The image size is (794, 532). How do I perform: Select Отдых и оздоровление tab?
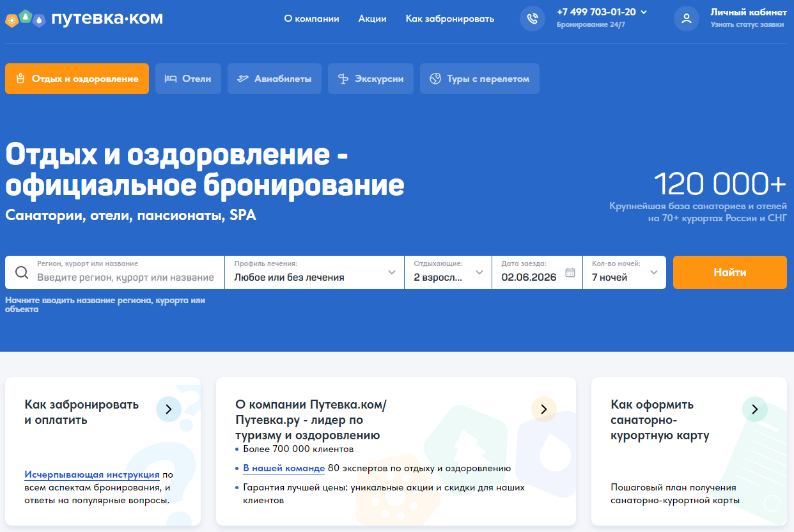pyautogui.click(x=77, y=79)
